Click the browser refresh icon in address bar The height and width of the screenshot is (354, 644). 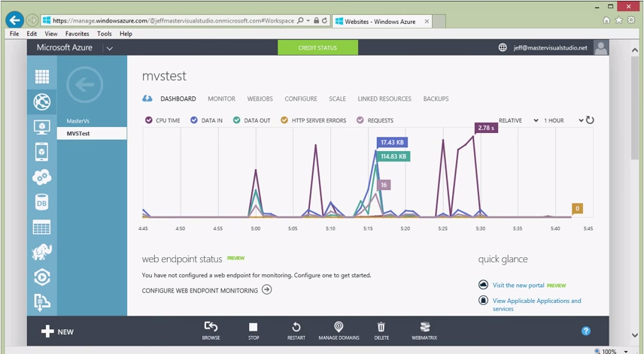pyautogui.click(x=324, y=20)
